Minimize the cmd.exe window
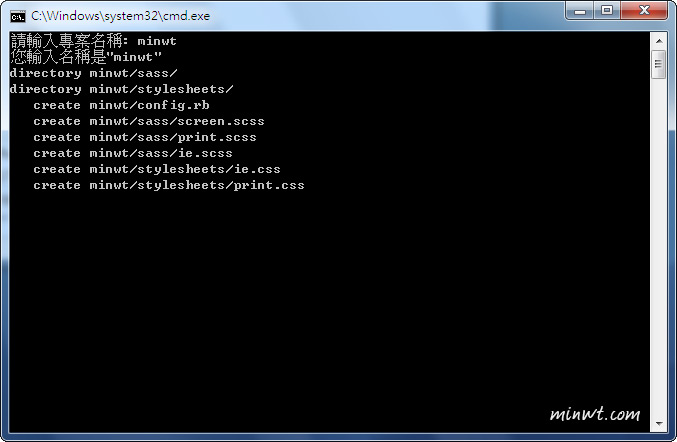This screenshot has width=677, height=442. point(580,10)
